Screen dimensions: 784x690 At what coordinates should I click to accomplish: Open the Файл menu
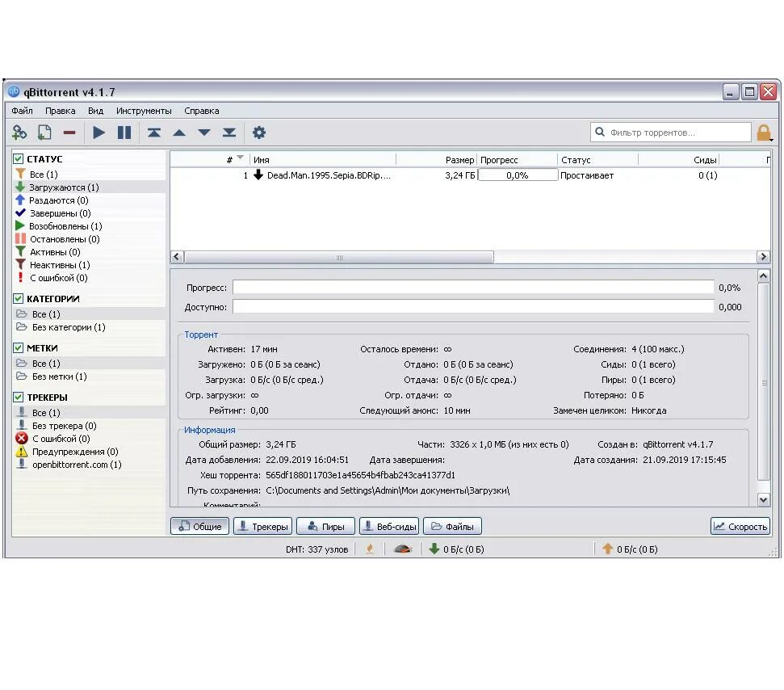click(x=22, y=111)
